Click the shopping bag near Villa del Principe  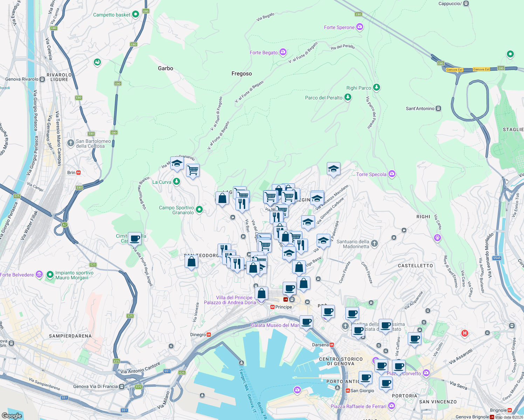(261, 293)
